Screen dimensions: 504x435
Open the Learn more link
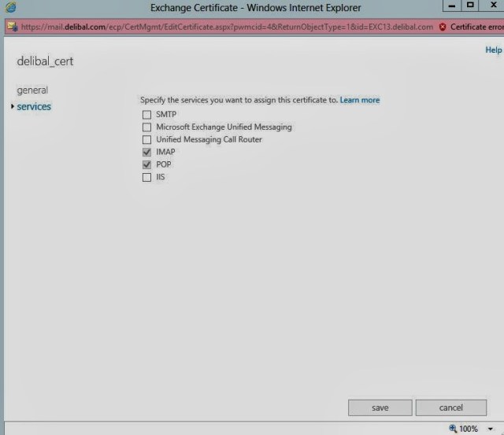[359, 101]
